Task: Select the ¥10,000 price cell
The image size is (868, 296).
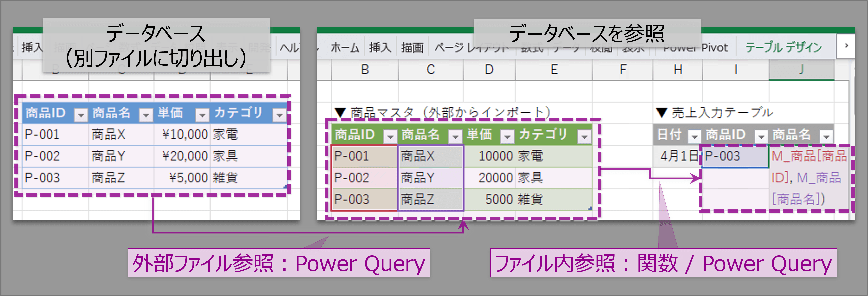Action: tap(182, 135)
